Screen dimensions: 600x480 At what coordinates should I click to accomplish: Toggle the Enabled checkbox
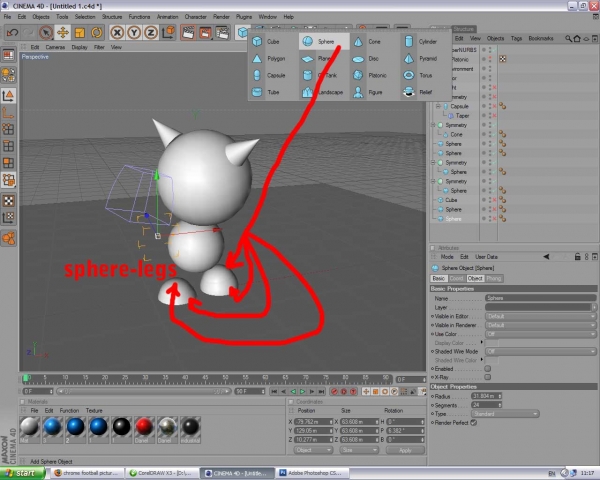(488, 369)
